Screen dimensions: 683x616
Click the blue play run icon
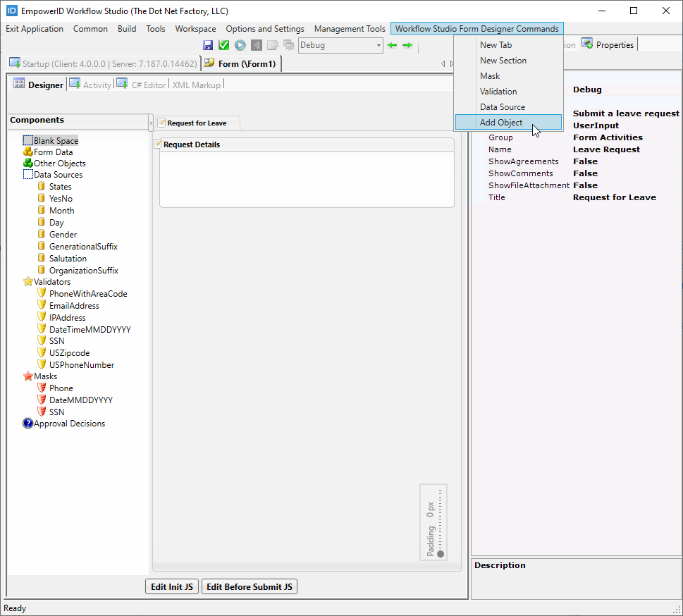pyautogui.click(x=240, y=44)
